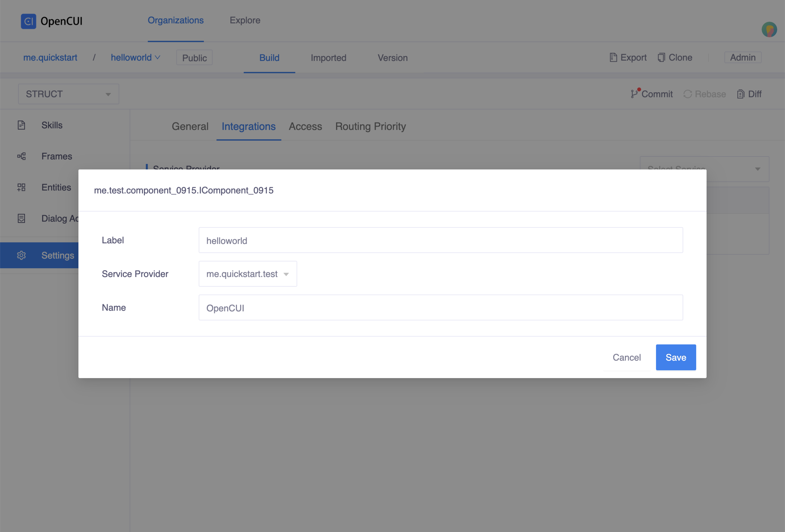This screenshot has width=785, height=532.
Task: Click the OpenCUI logo icon
Action: (29, 21)
